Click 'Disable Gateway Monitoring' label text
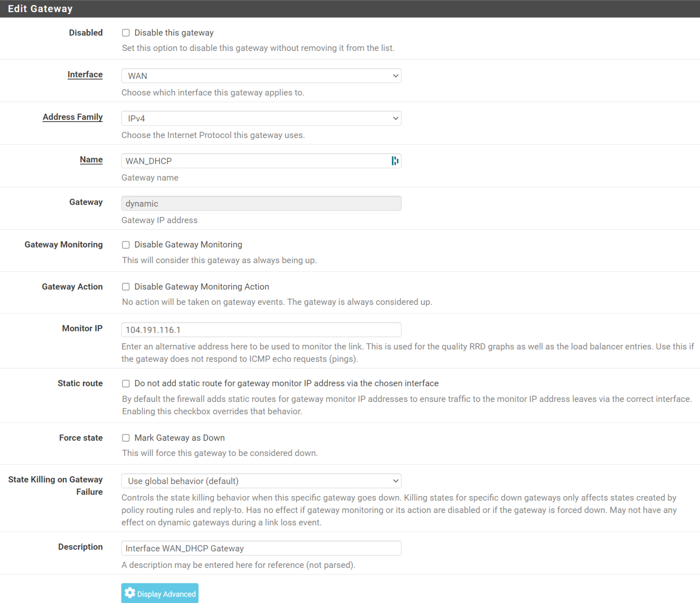This screenshot has width=700, height=603. (188, 244)
